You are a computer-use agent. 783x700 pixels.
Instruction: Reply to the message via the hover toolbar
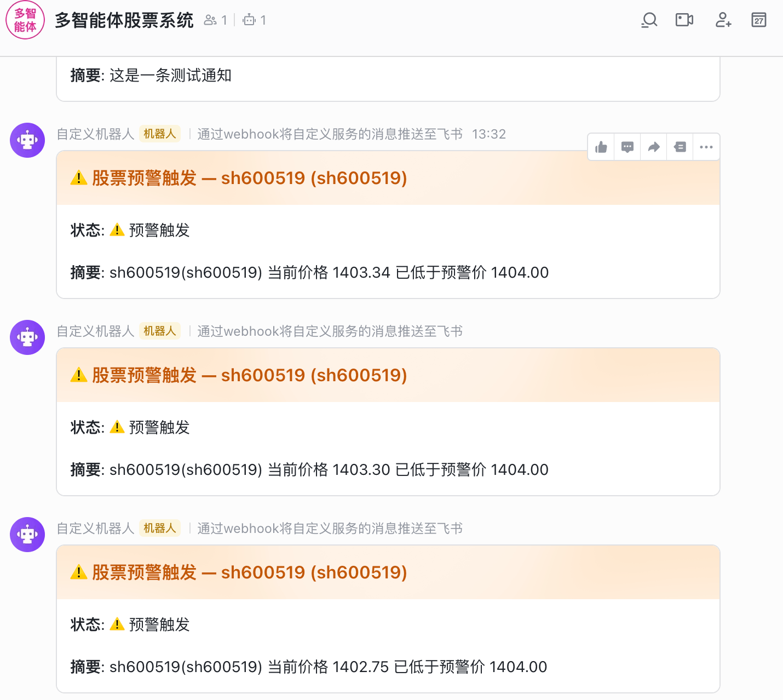point(627,147)
